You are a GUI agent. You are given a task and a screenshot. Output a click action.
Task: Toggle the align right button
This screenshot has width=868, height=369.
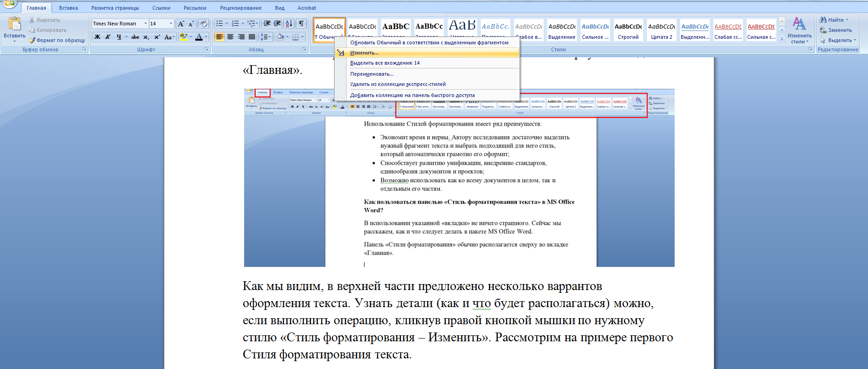241,37
